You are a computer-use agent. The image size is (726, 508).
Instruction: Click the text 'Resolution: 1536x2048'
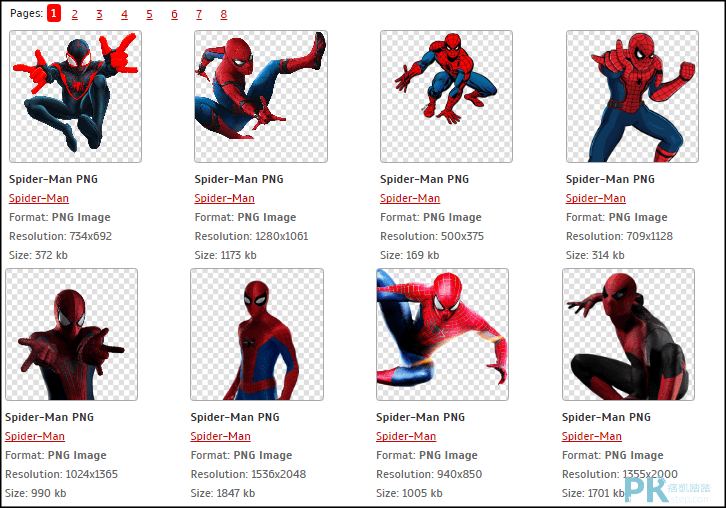(x=249, y=474)
